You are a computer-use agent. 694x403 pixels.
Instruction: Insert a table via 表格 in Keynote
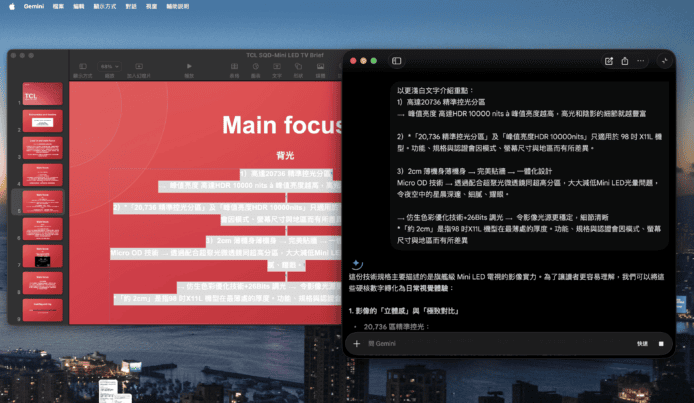click(235, 70)
